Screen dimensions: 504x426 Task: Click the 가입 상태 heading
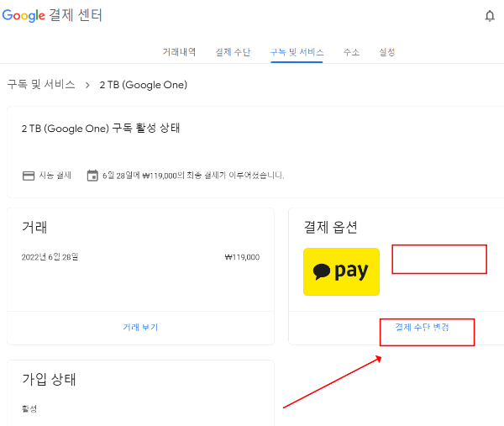coord(49,380)
